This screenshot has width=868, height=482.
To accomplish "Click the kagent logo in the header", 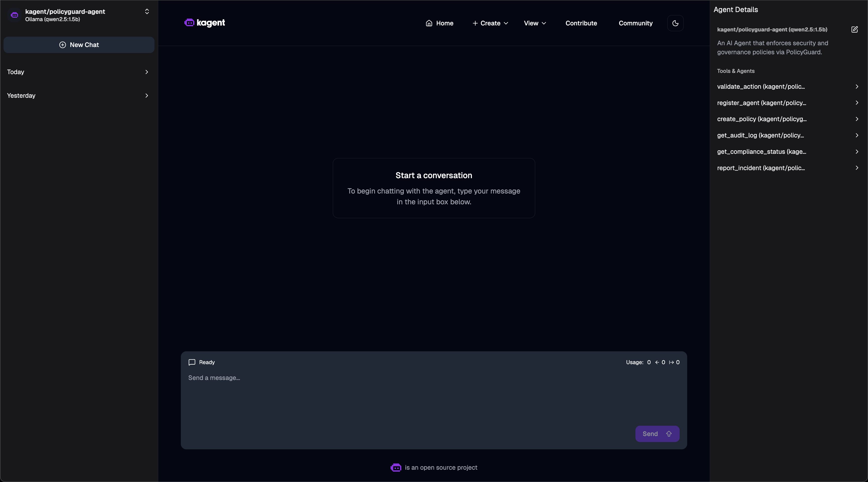I will pos(204,23).
